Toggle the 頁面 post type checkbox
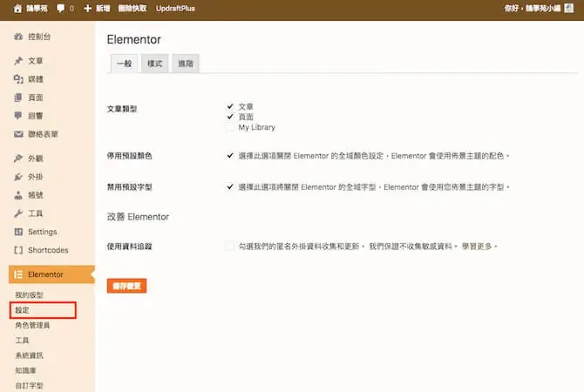Screen dimensions: 584x392 (230, 117)
